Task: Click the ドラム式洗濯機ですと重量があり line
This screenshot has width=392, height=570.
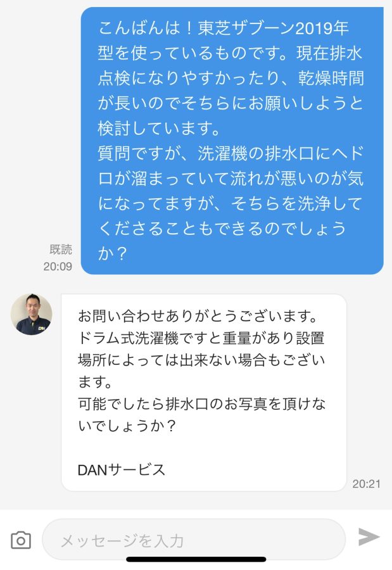Action: coord(201,338)
